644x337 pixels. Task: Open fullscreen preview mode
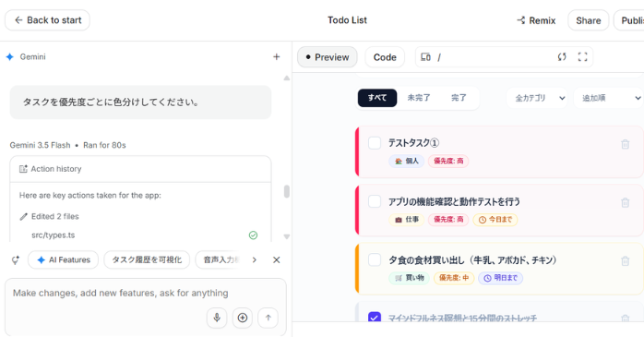(x=582, y=56)
